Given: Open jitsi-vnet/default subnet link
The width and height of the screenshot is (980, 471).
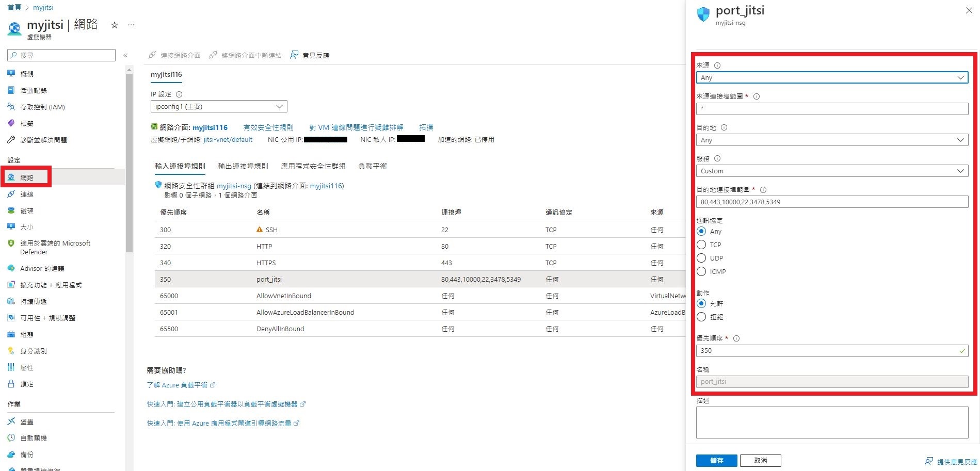Looking at the screenshot, I should pos(228,139).
